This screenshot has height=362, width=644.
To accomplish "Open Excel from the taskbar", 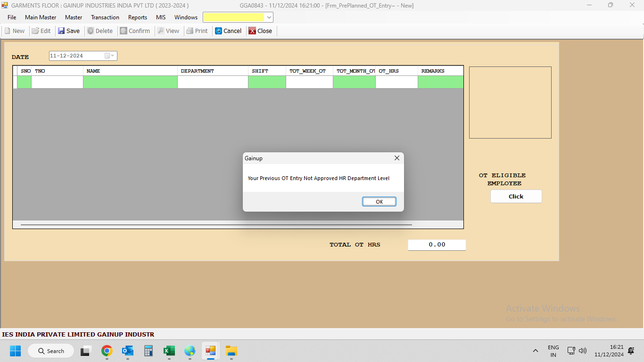I will click(169, 351).
